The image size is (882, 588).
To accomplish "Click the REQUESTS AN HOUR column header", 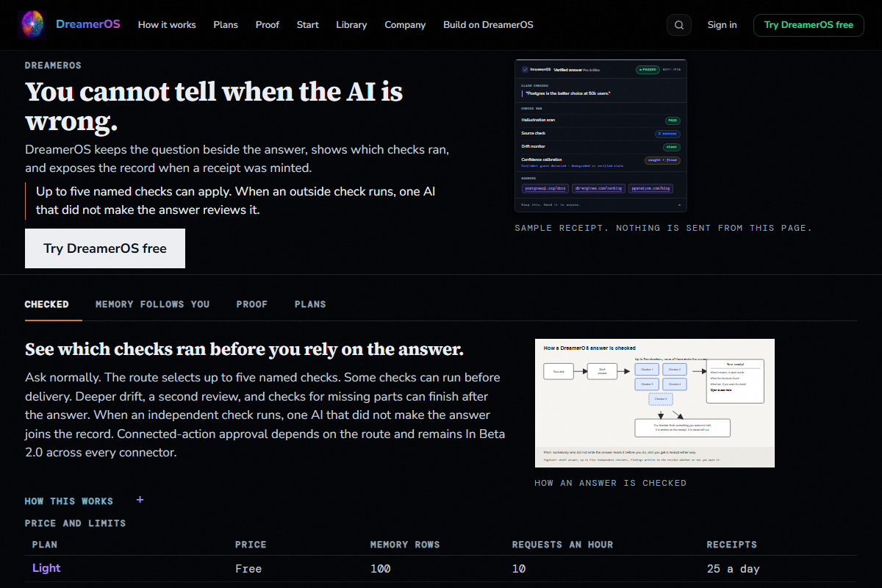I will pos(562,545).
